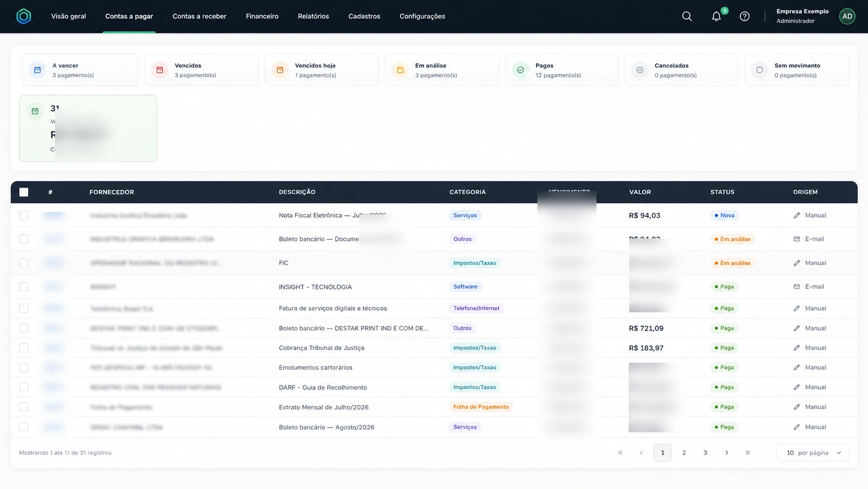Open the help question mark icon
The width and height of the screenshot is (868, 489).
pos(744,16)
